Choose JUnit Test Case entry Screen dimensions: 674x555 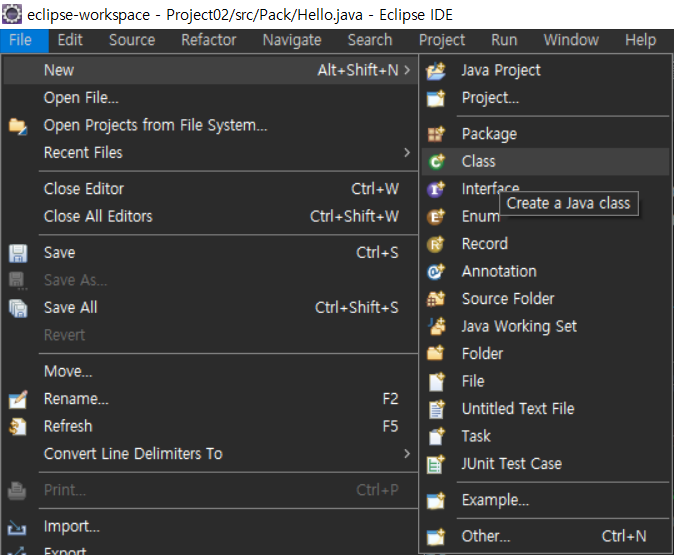point(545,464)
